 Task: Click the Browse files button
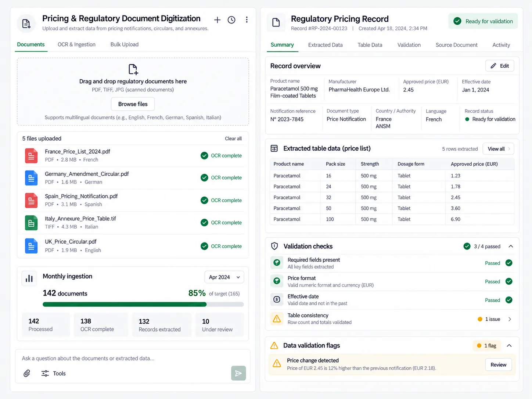pyautogui.click(x=133, y=104)
